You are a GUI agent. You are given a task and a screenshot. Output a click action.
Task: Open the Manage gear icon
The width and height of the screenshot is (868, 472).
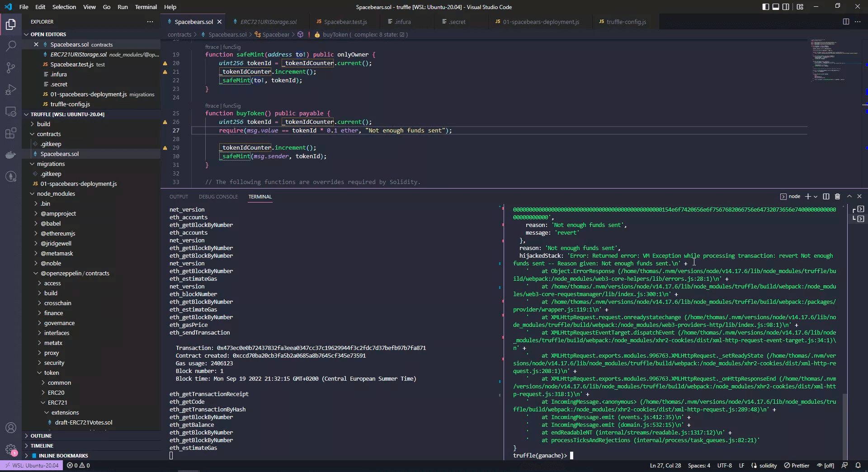tap(11, 449)
